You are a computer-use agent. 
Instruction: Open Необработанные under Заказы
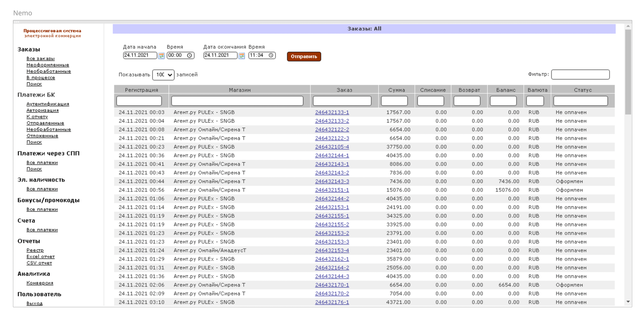(48, 71)
